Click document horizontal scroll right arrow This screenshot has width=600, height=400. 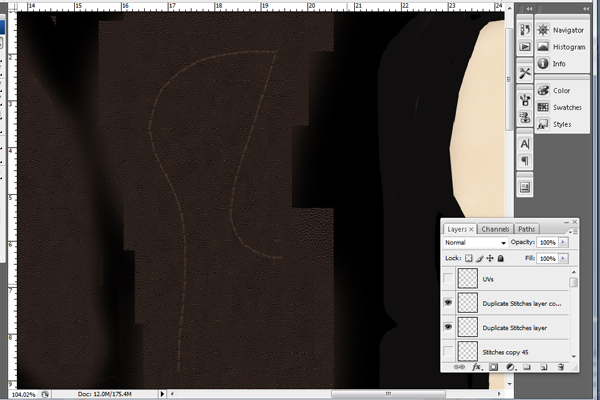tap(499, 394)
